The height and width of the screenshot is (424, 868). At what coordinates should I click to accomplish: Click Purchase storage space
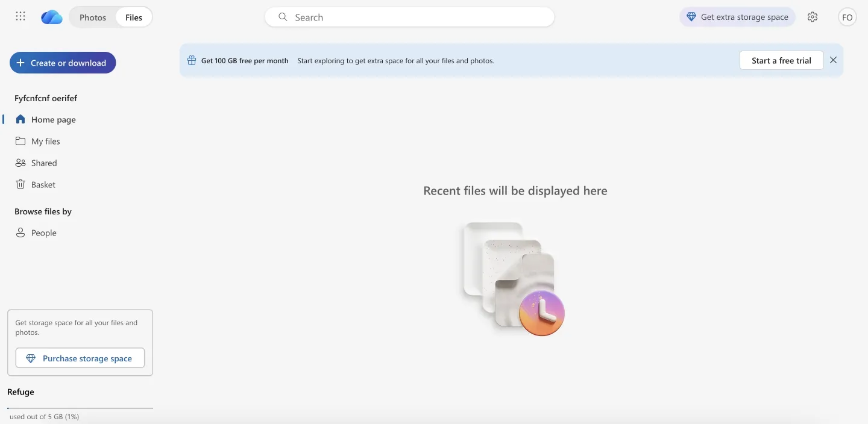pos(80,358)
